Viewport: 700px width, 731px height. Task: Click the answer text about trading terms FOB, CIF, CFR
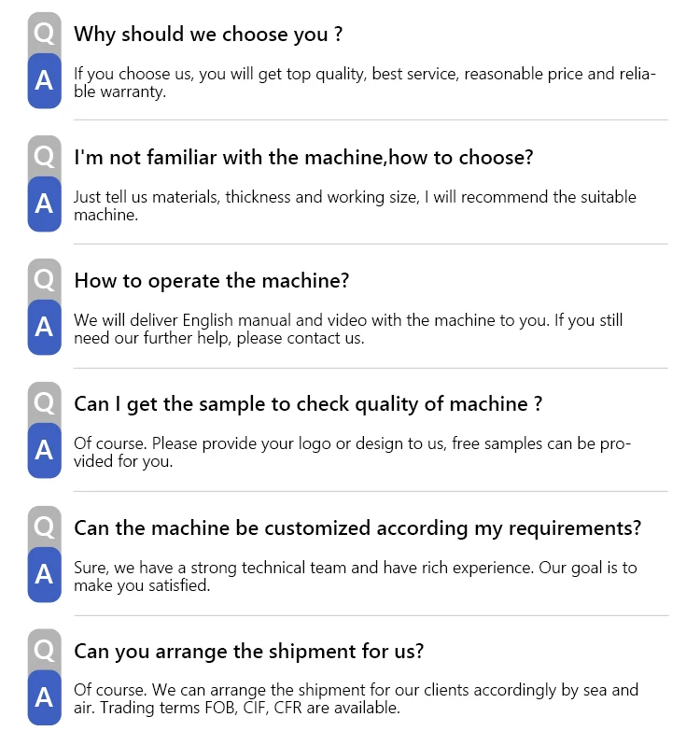pyautogui.click(x=356, y=699)
